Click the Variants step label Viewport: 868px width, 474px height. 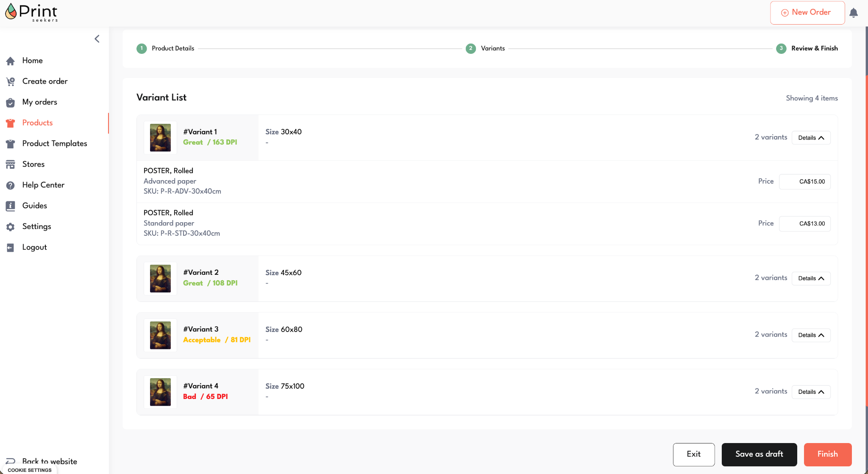tap(493, 48)
